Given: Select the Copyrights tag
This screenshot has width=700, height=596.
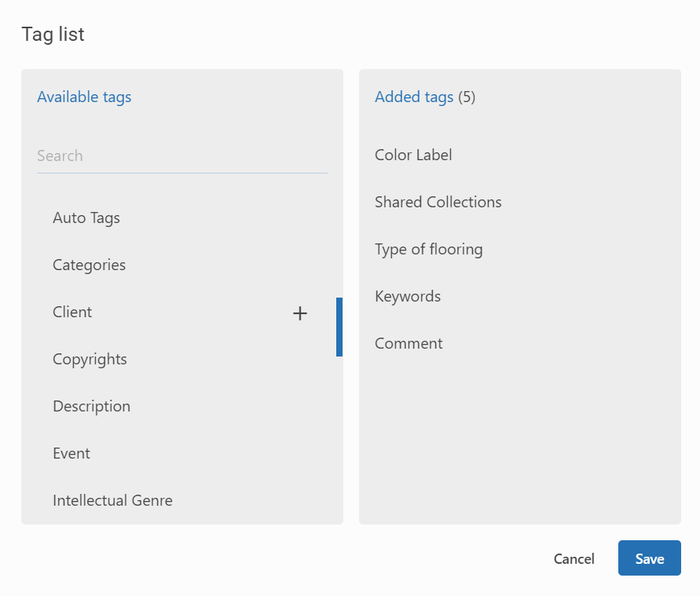Looking at the screenshot, I should pos(90,359).
